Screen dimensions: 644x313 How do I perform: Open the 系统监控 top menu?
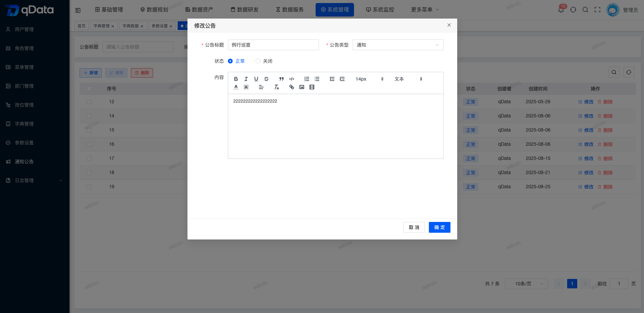380,10
